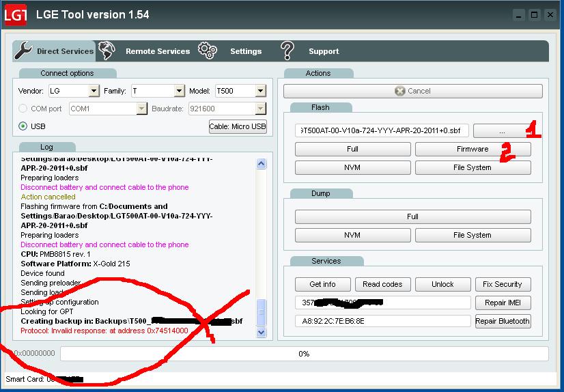
Task: Click the firmware .sbf file path field
Action: click(382, 130)
